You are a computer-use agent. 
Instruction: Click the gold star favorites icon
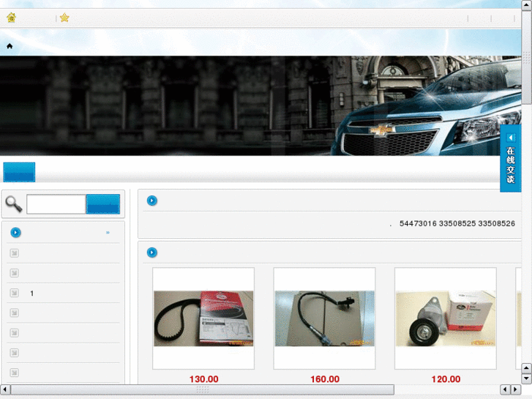point(64,18)
